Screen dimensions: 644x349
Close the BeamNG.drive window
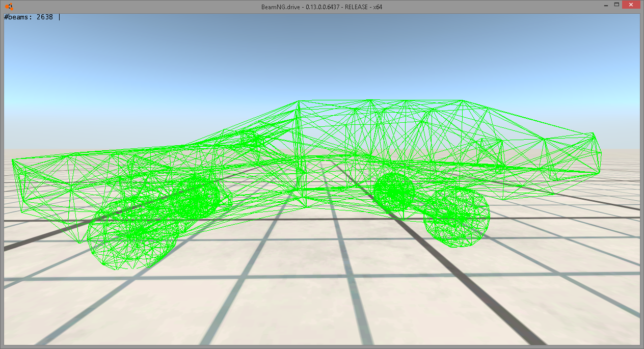click(632, 5)
